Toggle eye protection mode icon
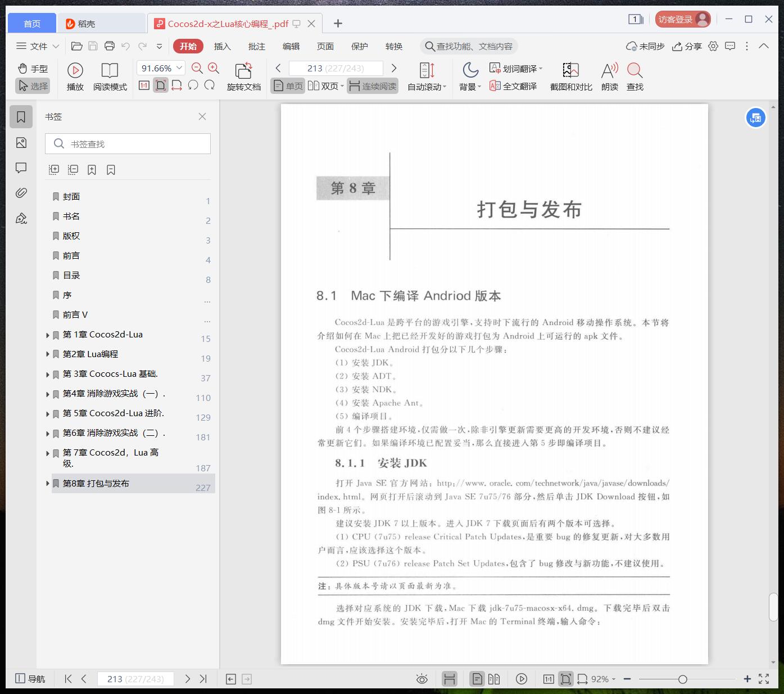The height and width of the screenshot is (694, 784). (422, 679)
